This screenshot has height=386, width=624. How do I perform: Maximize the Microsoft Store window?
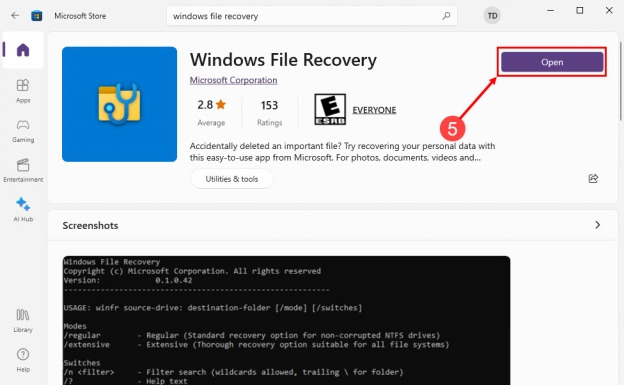coord(579,10)
